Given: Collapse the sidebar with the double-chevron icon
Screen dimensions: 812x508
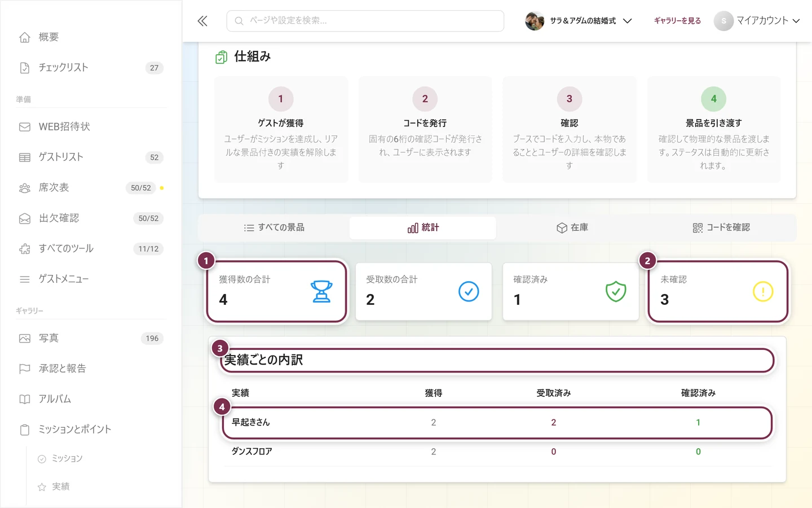Looking at the screenshot, I should pos(202,21).
